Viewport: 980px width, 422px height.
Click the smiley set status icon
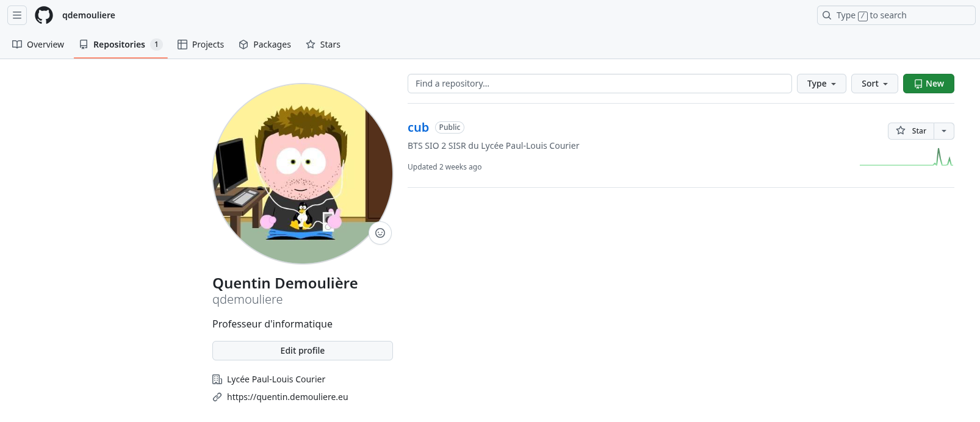coord(380,233)
